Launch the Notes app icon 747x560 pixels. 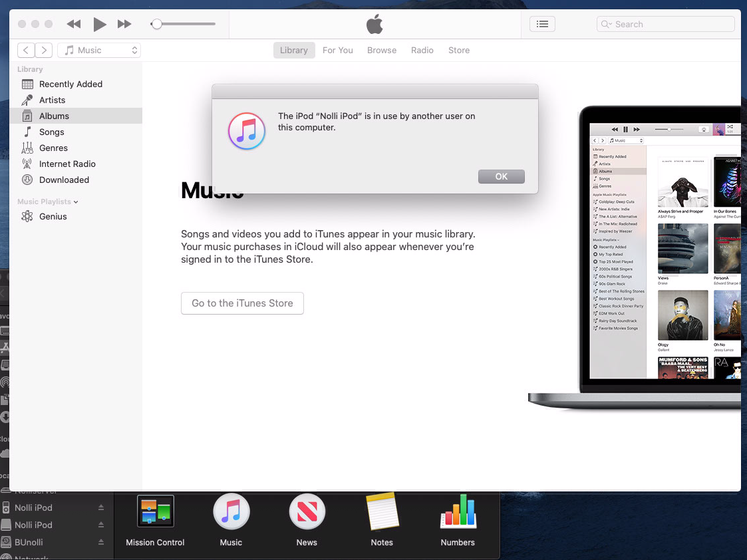click(x=382, y=511)
